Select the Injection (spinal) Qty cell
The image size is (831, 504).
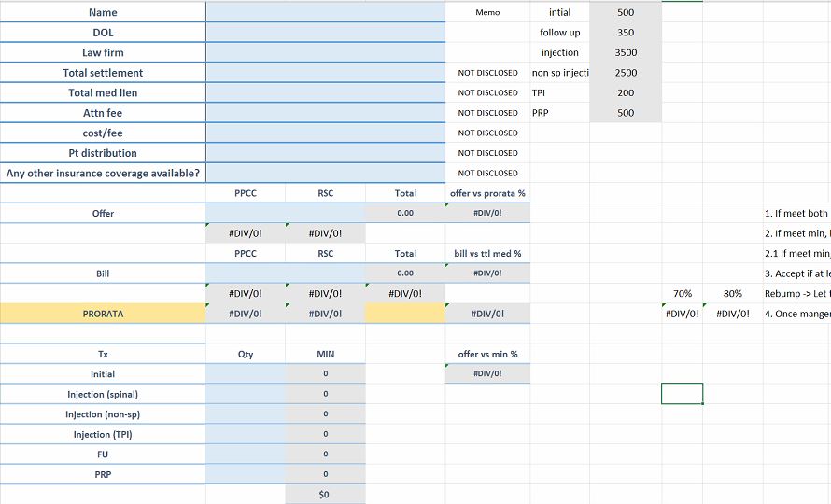(x=246, y=394)
